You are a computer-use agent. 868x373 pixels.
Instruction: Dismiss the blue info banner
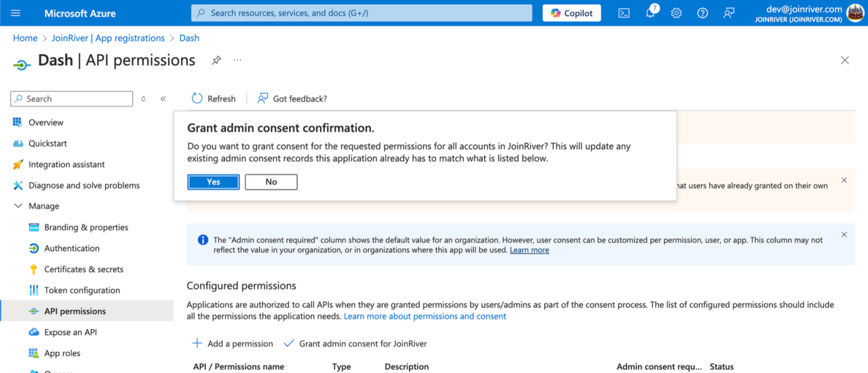click(844, 235)
